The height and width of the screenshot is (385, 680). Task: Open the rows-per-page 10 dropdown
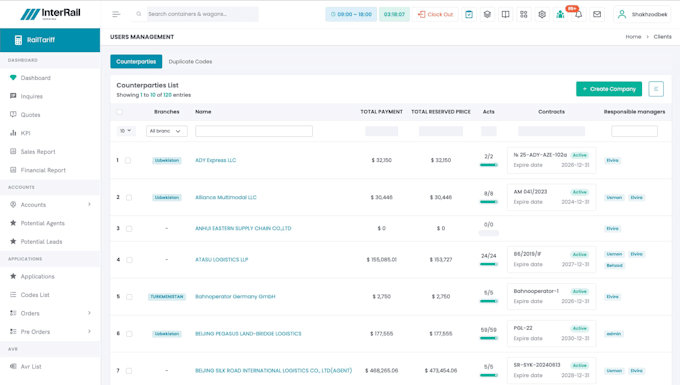point(126,131)
